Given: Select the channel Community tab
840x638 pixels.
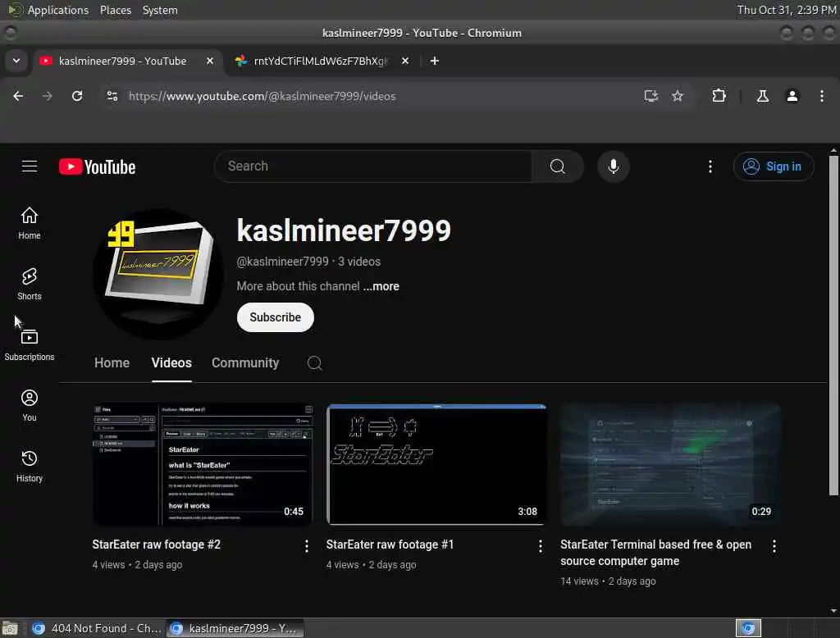Looking at the screenshot, I should [245, 363].
